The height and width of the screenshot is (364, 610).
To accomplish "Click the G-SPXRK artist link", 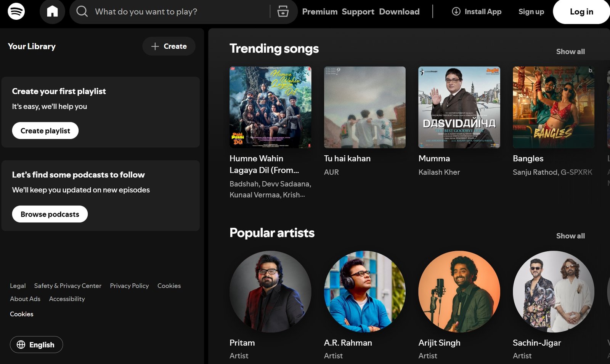I will pyautogui.click(x=576, y=172).
